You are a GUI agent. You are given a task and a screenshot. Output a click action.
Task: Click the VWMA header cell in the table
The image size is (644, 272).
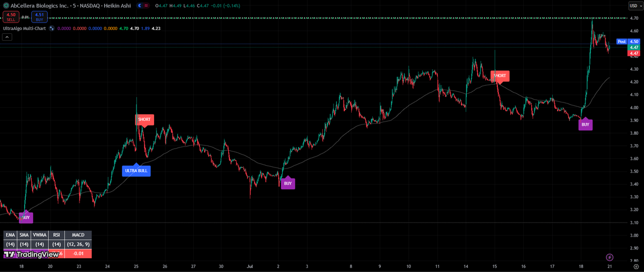click(40, 235)
